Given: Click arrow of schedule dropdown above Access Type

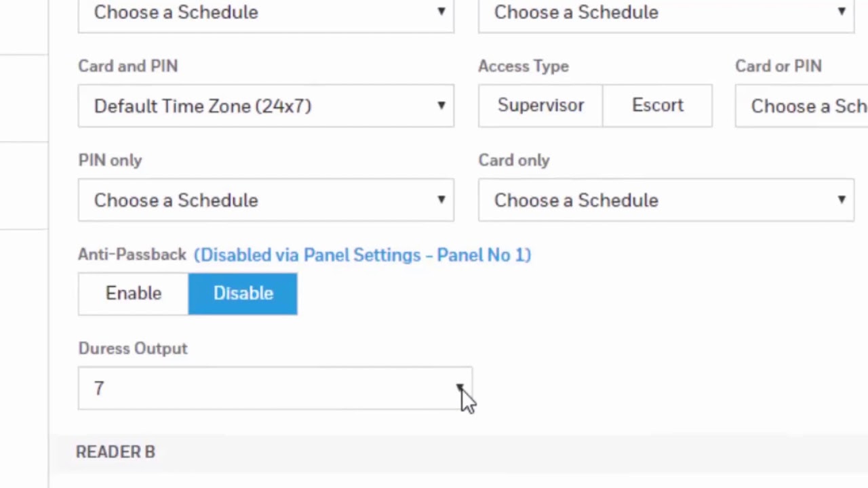Looking at the screenshot, I should coord(841,12).
